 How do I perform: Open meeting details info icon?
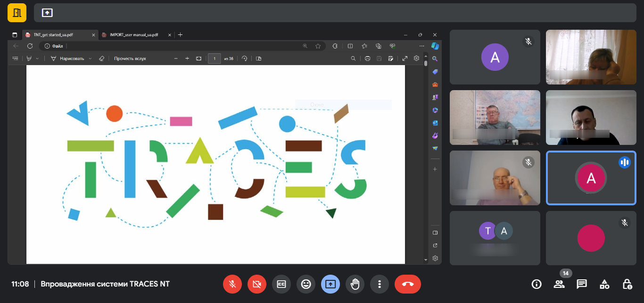tap(537, 284)
